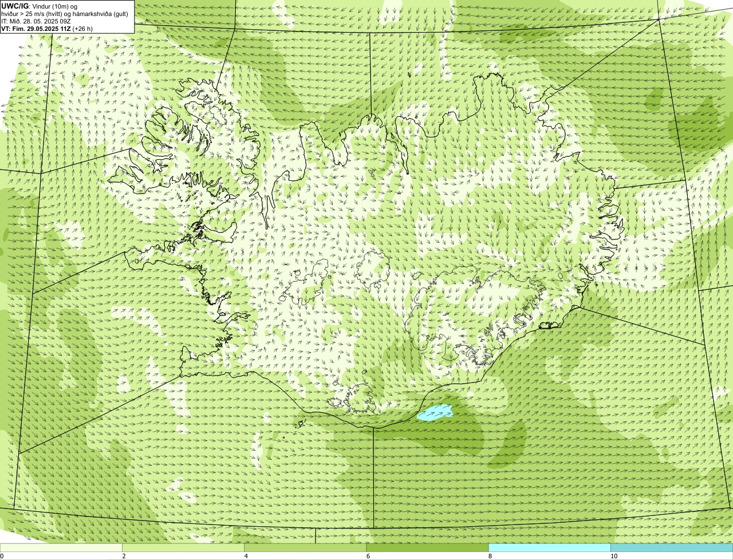The width and height of the screenshot is (733, 560).
Task: Click the "UWC/IG: Vindur (10m) og" title line
Action: (x=39, y=6)
